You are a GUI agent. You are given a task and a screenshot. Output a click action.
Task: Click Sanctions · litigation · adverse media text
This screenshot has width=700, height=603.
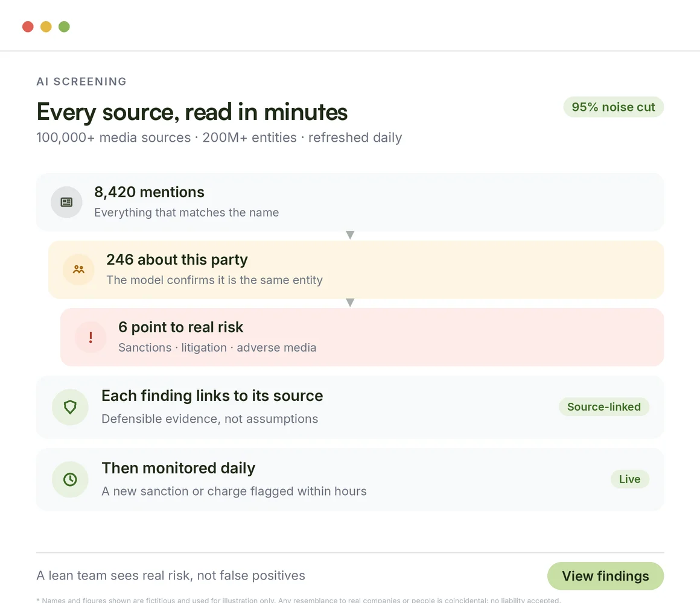point(217,347)
